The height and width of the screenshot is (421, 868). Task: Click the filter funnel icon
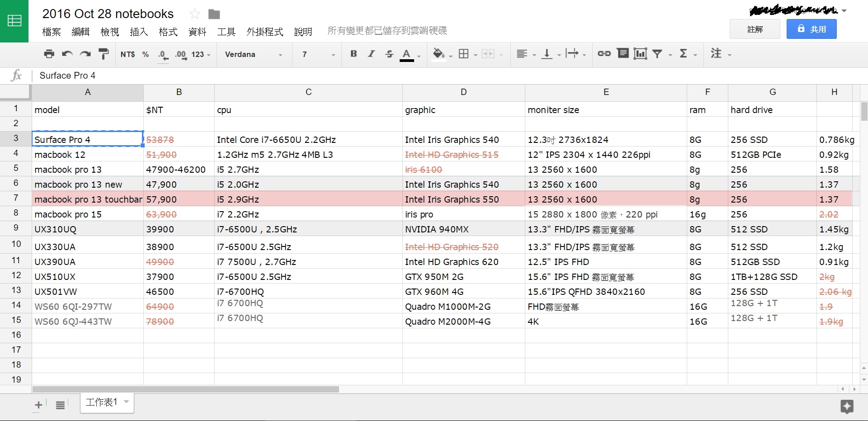coord(658,54)
